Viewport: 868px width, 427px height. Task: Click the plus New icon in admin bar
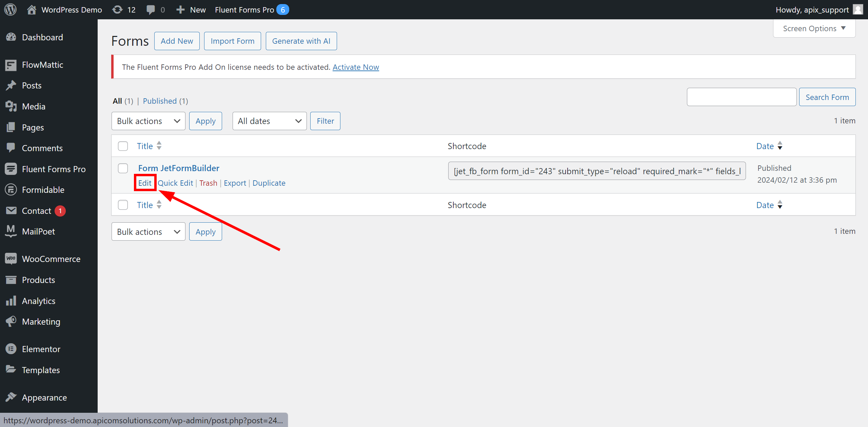(180, 9)
